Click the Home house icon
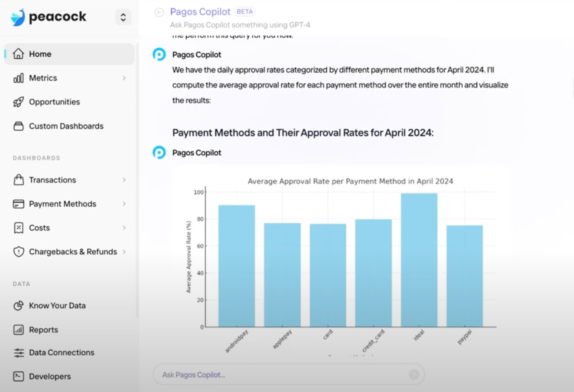574x392 pixels. pos(18,54)
